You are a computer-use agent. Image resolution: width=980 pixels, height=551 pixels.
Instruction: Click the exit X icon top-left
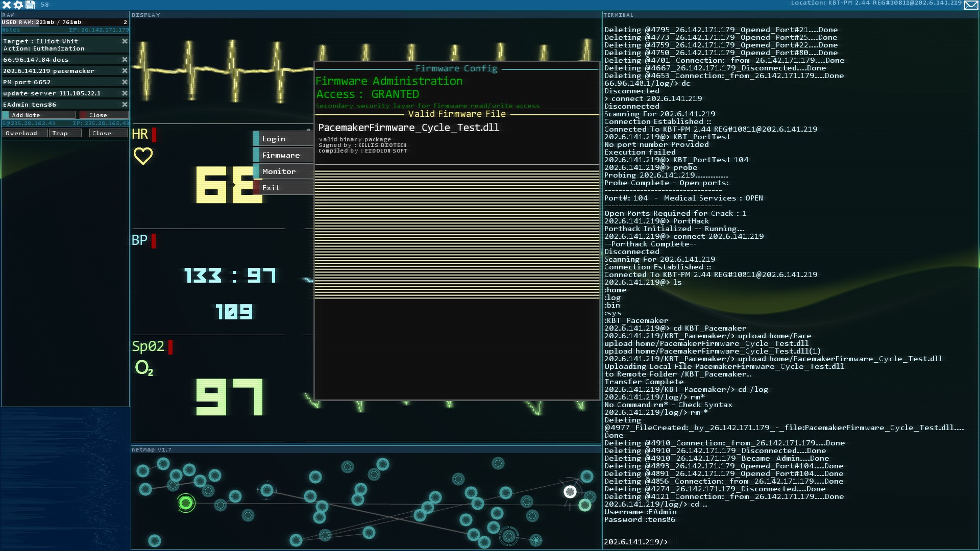(x=7, y=5)
